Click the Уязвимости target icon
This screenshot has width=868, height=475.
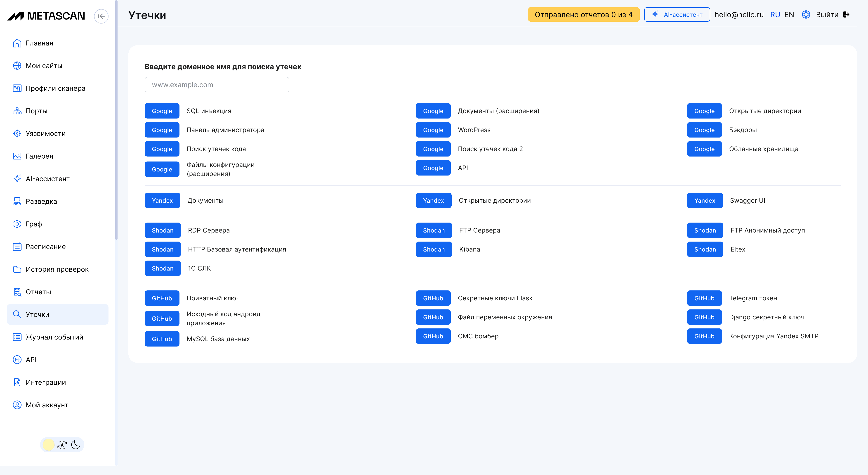click(17, 133)
